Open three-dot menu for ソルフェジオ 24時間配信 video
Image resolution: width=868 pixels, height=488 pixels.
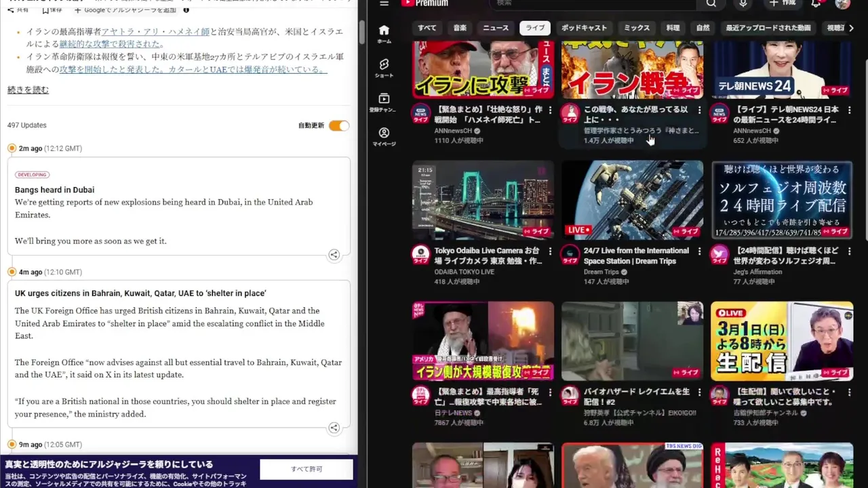(848, 251)
